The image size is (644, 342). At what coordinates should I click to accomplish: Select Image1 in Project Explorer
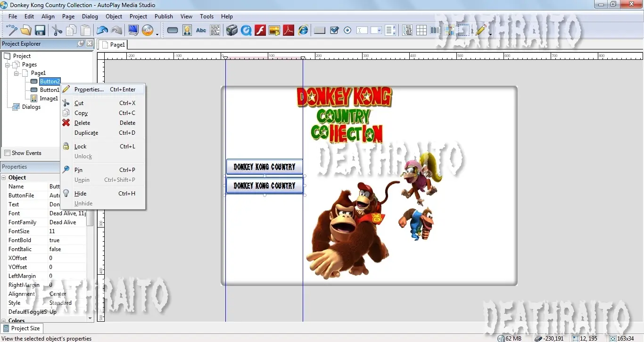49,98
